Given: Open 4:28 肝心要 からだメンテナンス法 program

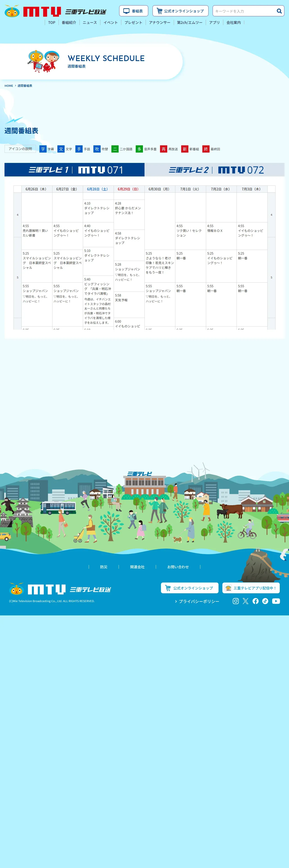Looking at the screenshot, I should tap(129, 215).
